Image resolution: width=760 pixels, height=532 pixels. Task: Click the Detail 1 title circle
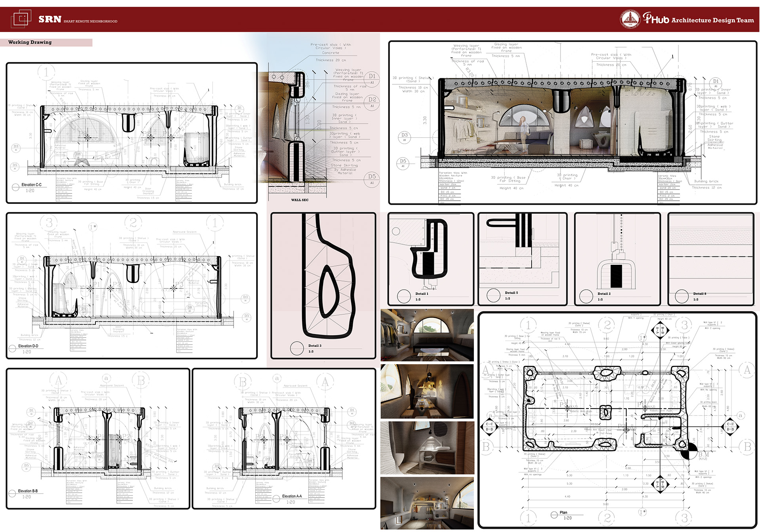(404, 296)
